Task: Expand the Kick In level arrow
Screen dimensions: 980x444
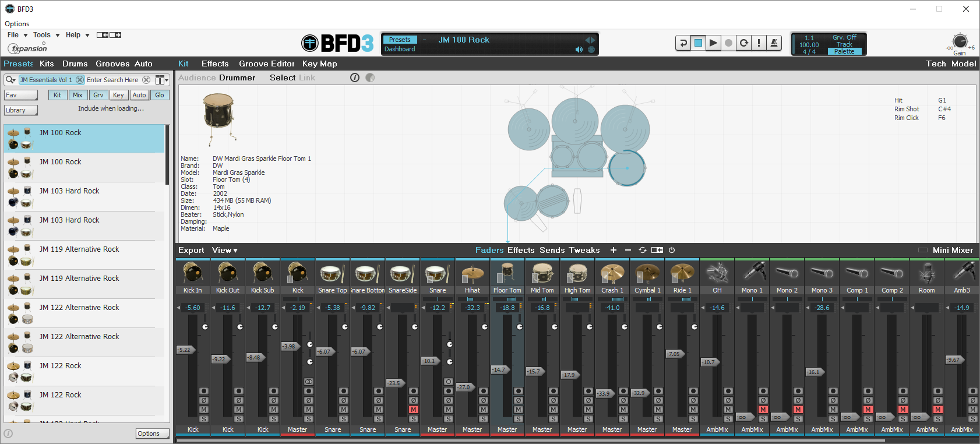Action: pyautogui.click(x=179, y=308)
